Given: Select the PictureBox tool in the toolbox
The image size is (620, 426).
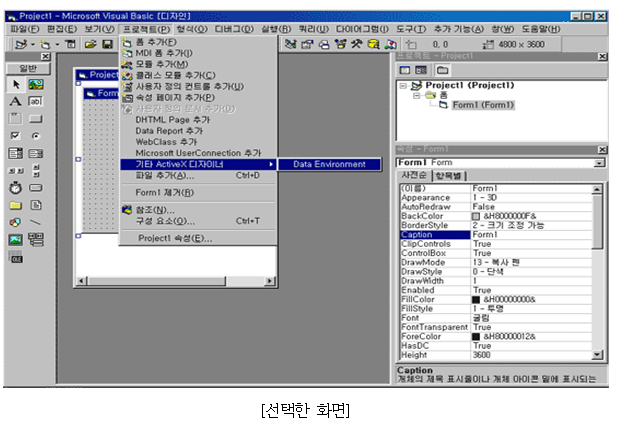Looking at the screenshot, I should click(36, 84).
